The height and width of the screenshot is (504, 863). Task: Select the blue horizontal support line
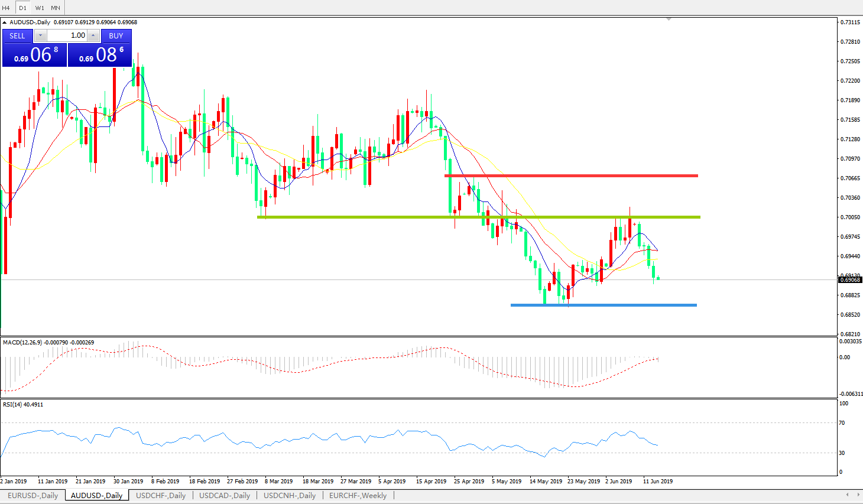coord(603,305)
